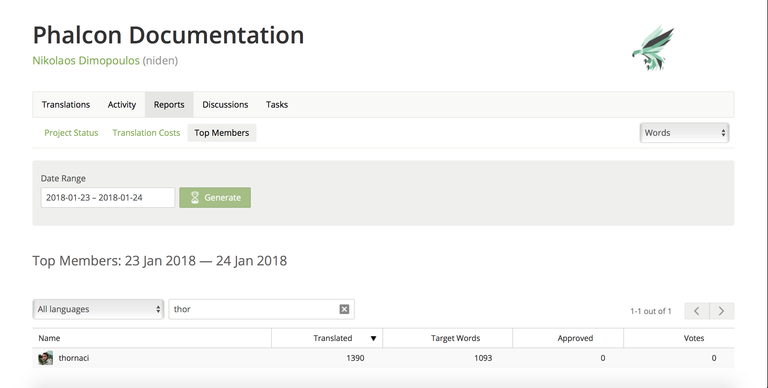Go to next results page
This screenshot has height=388, width=768.
[x=721, y=311]
